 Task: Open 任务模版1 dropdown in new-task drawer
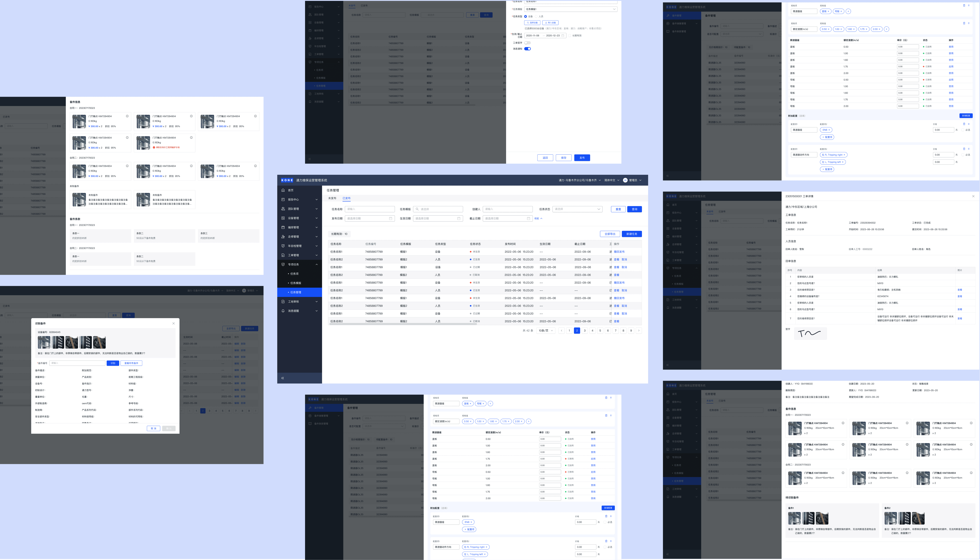point(571,9)
